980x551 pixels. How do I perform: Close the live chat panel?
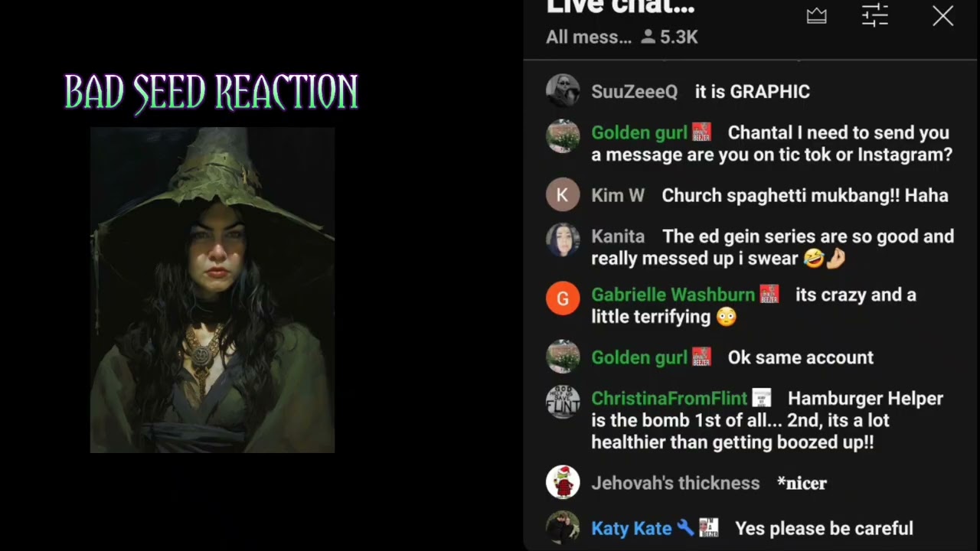coord(943,16)
